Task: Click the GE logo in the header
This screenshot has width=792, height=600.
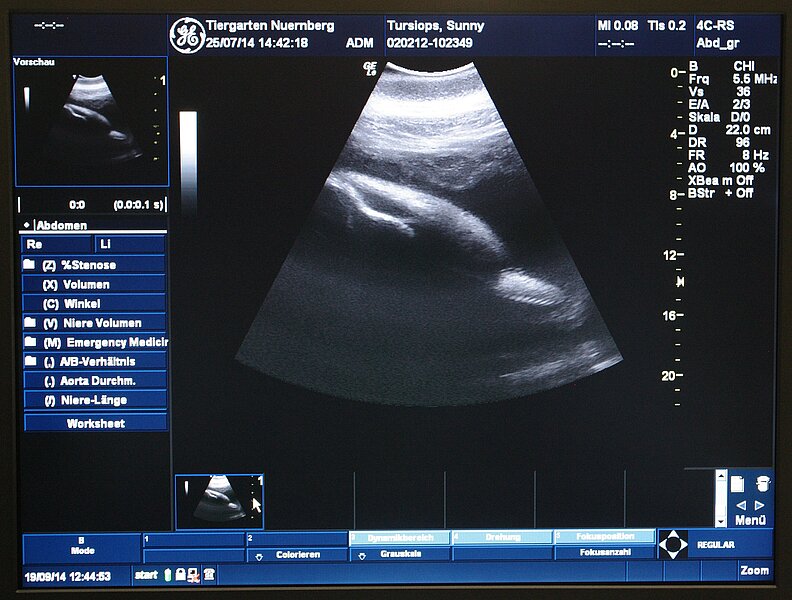Action: tap(186, 35)
